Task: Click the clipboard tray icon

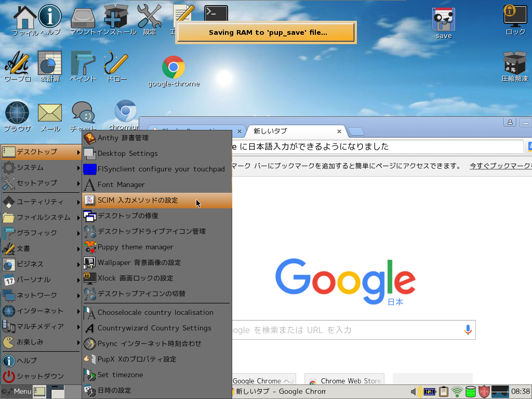Action: click(x=444, y=392)
